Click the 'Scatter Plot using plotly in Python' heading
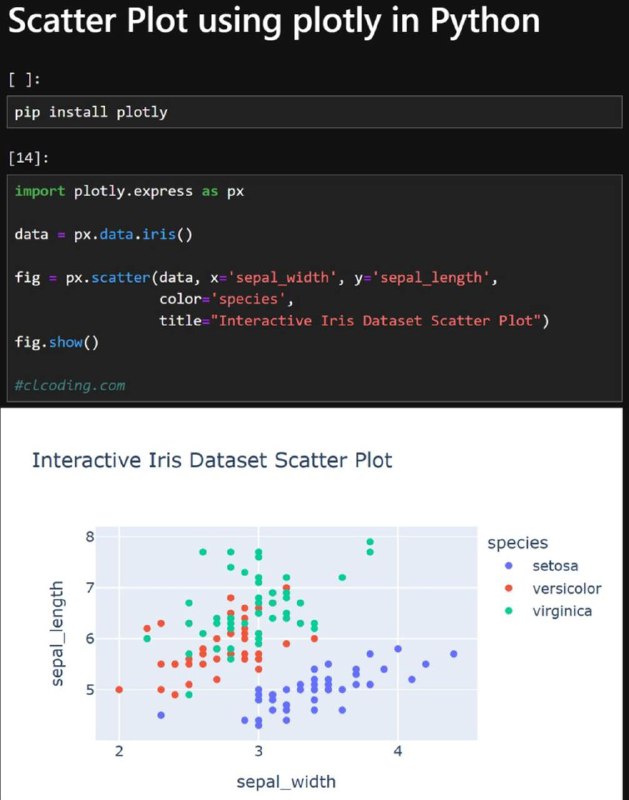The image size is (629, 800). click(274, 20)
